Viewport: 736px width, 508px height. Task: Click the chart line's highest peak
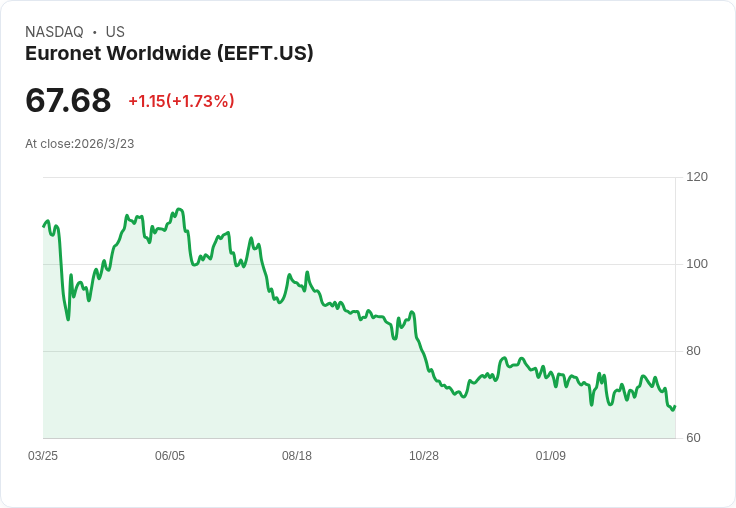(x=178, y=209)
